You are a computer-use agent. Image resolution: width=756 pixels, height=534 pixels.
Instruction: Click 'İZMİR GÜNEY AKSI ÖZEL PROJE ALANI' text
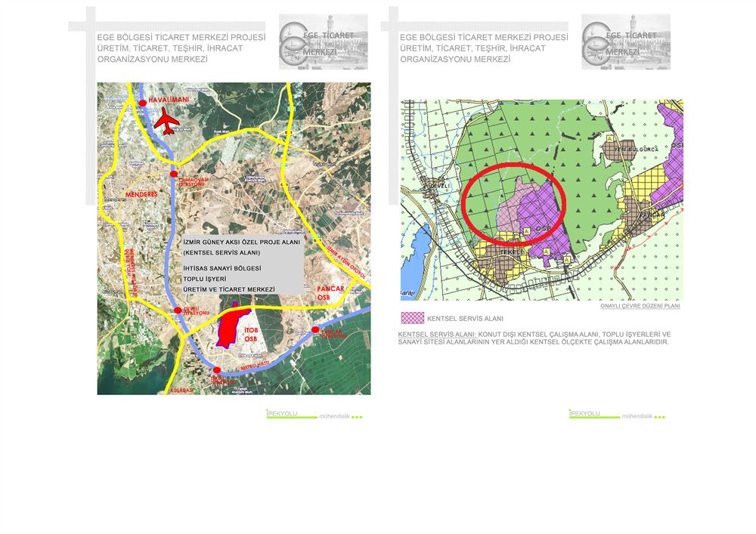coord(242,242)
